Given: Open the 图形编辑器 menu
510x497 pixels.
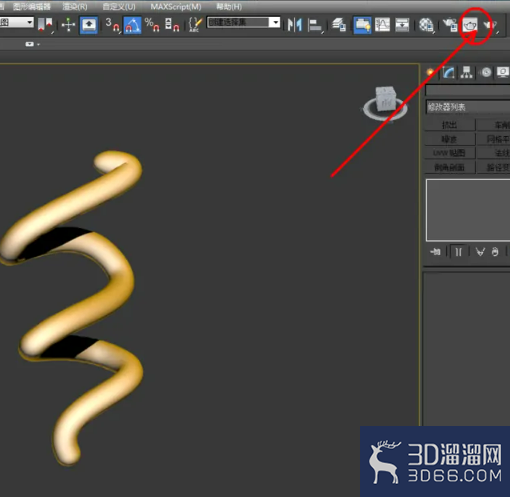Looking at the screenshot, I should click(x=32, y=6).
